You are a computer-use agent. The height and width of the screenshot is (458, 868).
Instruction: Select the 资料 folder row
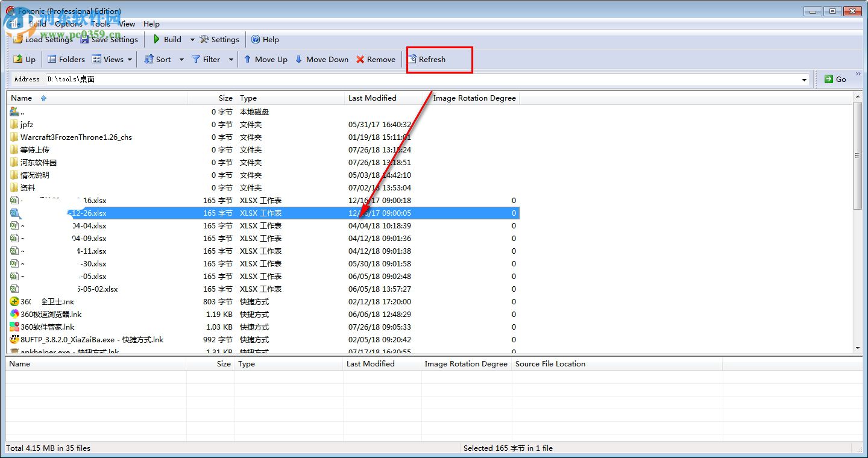[x=263, y=188]
